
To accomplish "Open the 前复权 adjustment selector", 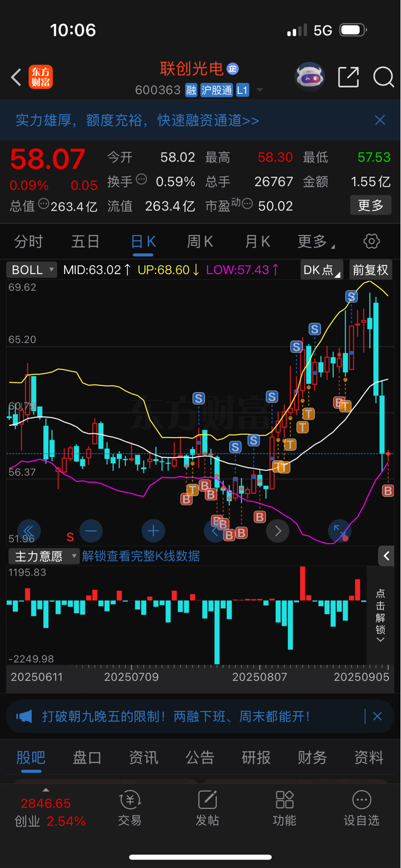I will (x=370, y=270).
